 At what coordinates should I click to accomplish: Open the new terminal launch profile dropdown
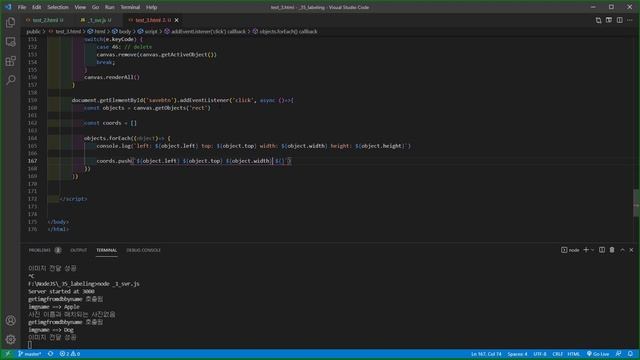click(x=593, y=250)
